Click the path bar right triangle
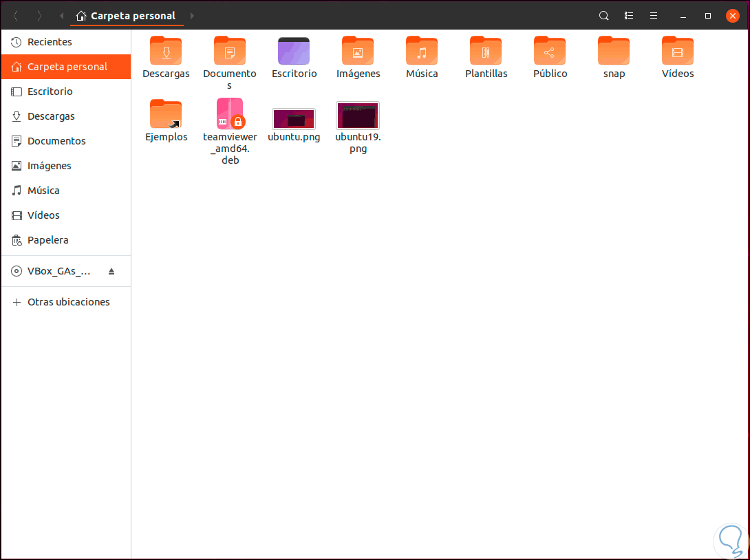The image size is (750, 560). [192, 16]
